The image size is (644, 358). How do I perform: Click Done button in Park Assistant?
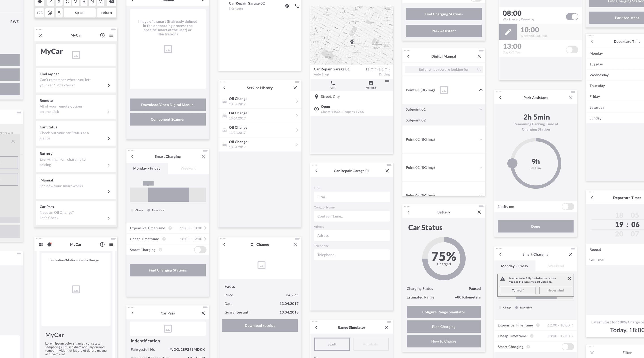coord(535,226)
